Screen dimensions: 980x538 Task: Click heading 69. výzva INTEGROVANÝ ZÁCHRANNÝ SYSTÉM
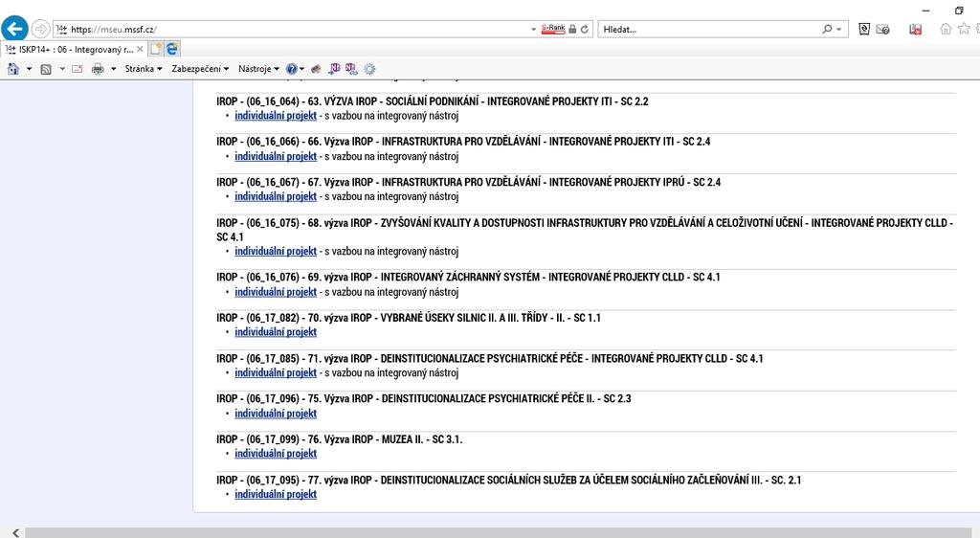[x=468, y=277]
